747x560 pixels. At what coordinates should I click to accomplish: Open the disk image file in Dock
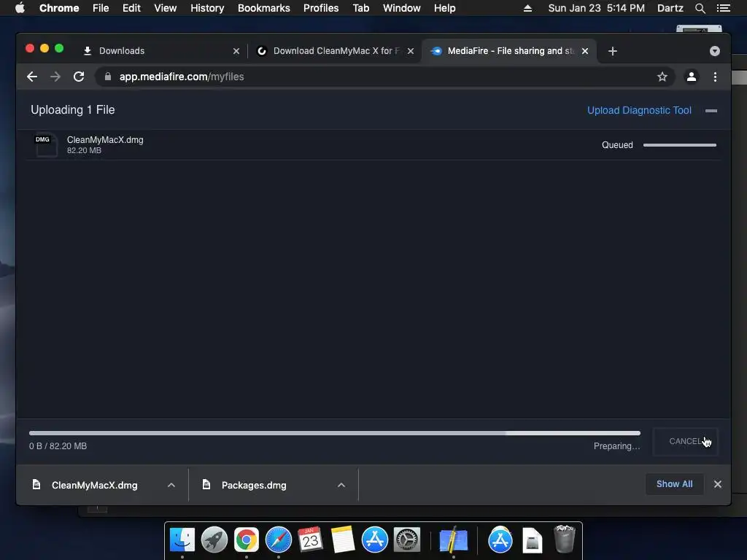(532, 540)
